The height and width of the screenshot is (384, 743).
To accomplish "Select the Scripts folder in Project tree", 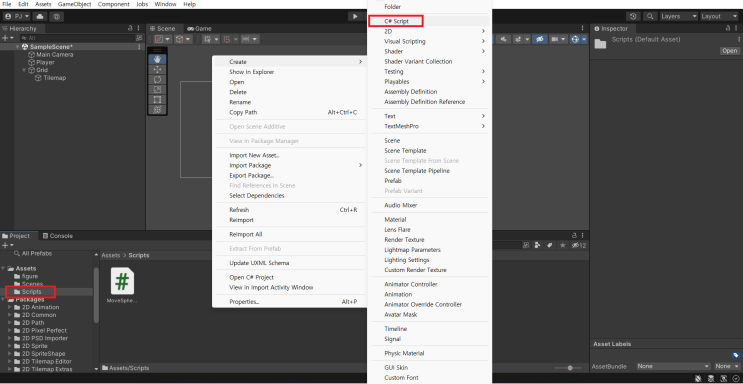I will click(31, 292).
